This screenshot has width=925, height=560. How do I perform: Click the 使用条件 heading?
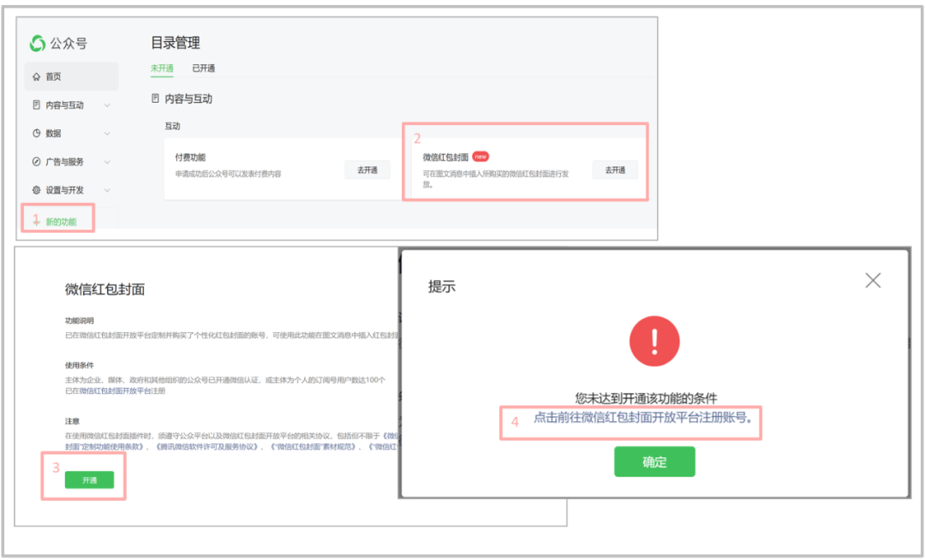[79, 366]
